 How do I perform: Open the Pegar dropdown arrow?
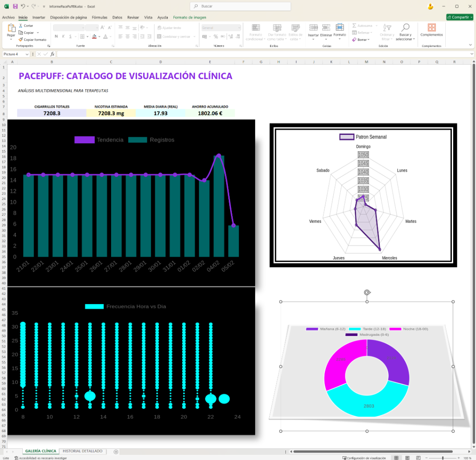(x=11, y=39)
